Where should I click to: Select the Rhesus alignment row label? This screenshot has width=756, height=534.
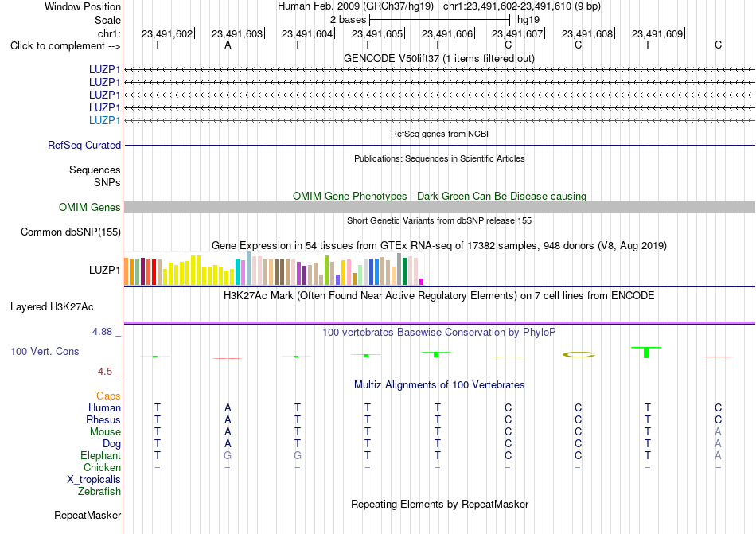click(x=103, y=419)
